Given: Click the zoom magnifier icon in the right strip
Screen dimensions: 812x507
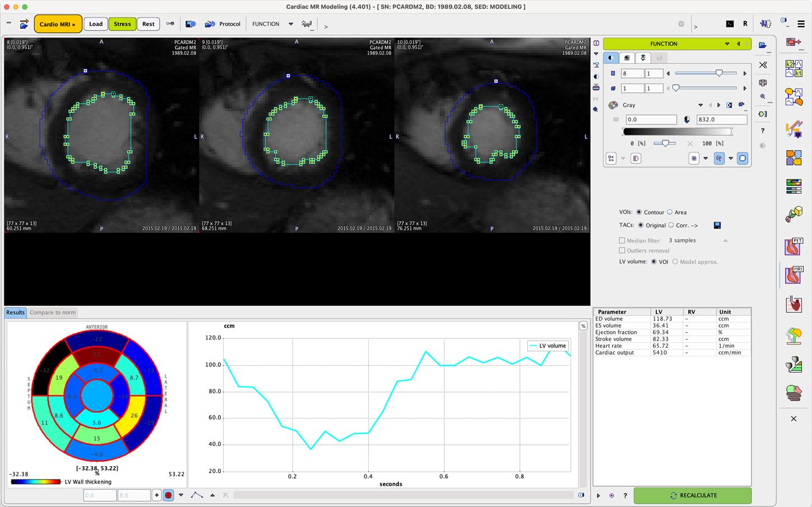Looking at the screenshot, I should (x=763, y=97).
